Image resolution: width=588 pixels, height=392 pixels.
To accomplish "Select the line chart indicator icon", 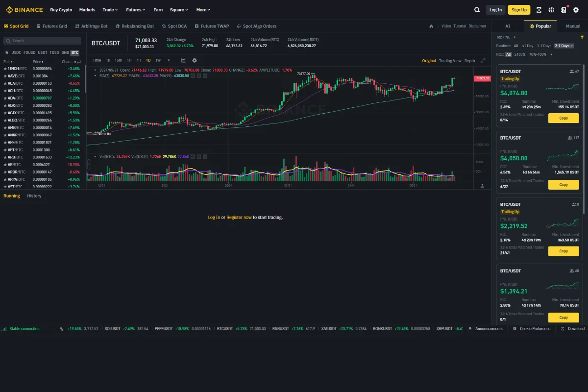I will click(183, 60).
